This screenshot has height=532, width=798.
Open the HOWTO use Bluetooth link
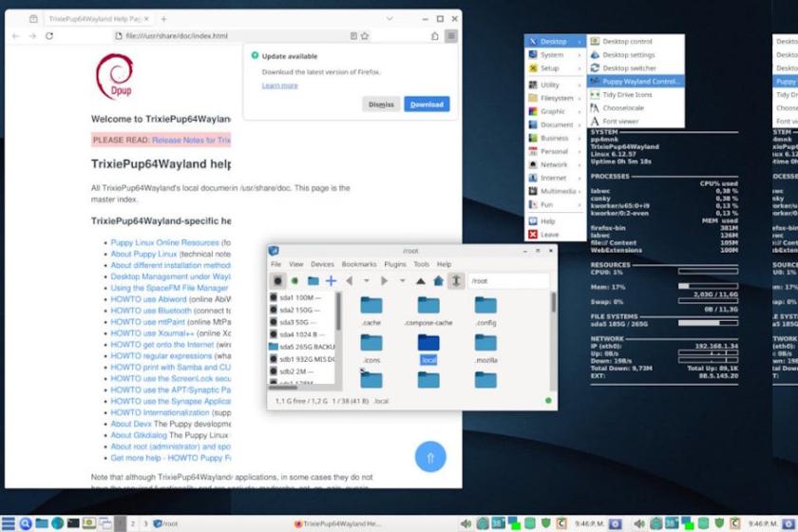(151, 311)
